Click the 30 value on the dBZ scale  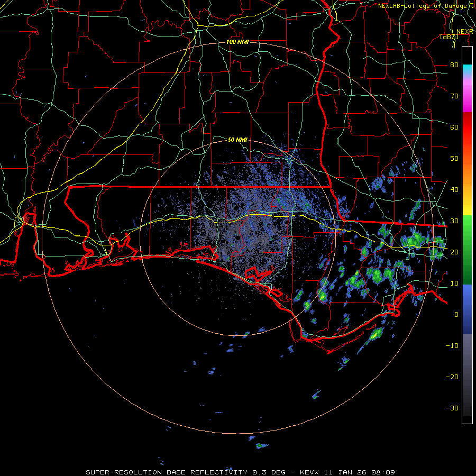[x=454, y=221]
